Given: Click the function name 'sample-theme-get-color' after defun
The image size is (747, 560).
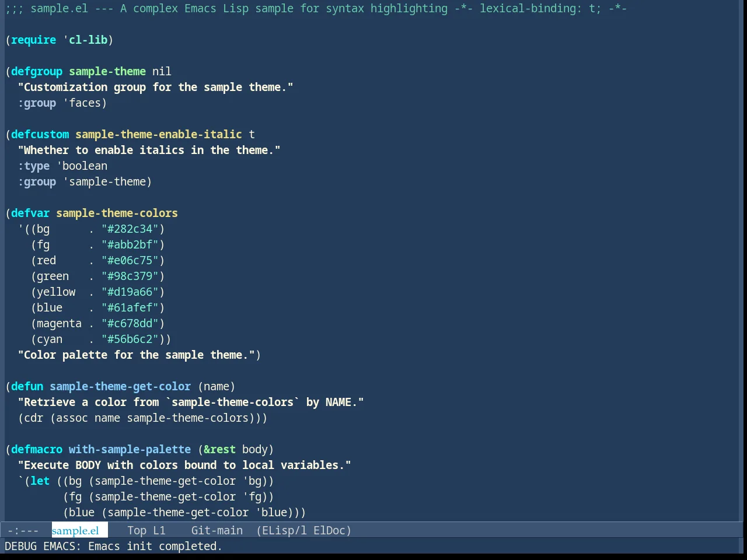Looking at the screenshot, I should pyautogui.click(x=120, y=386).
